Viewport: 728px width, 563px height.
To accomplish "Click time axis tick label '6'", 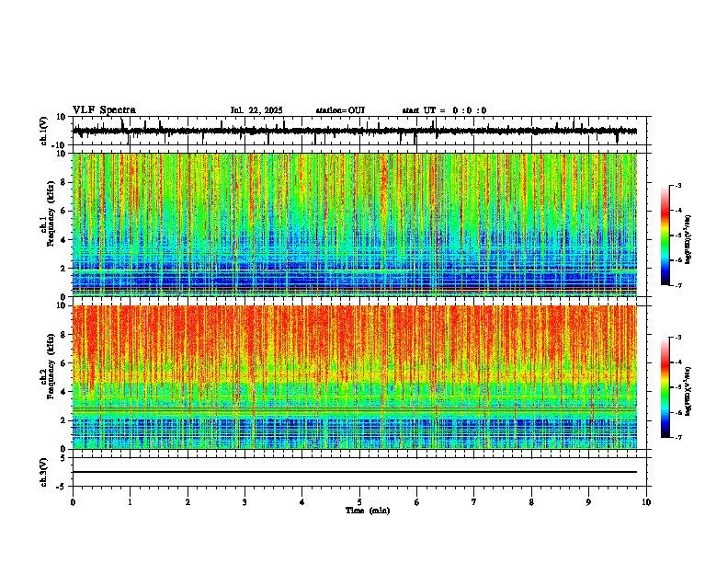I will (x=417, y=502).
